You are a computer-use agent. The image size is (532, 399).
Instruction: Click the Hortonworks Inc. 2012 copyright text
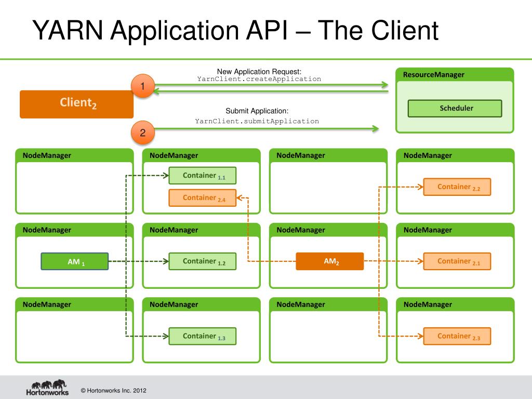pos(111,390)
